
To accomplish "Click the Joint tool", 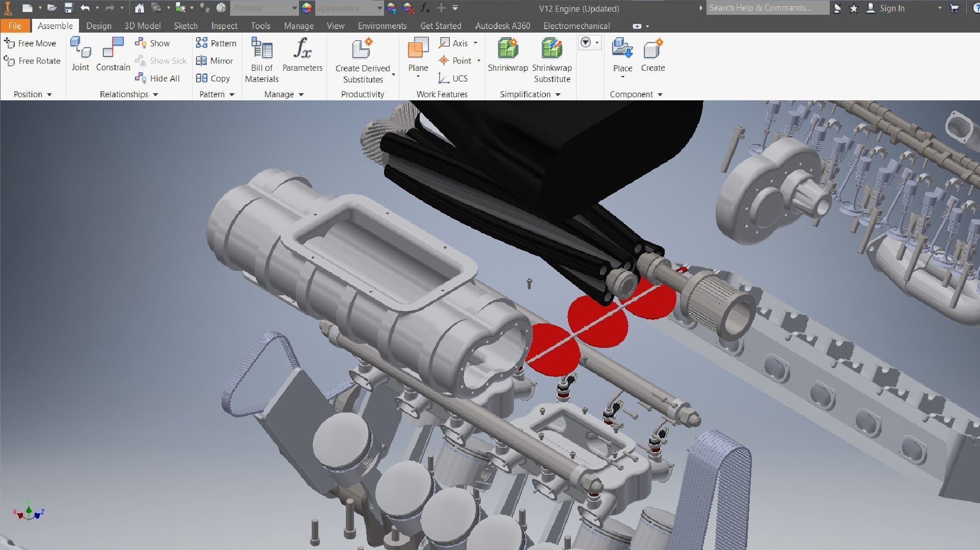I will (80, 54).
